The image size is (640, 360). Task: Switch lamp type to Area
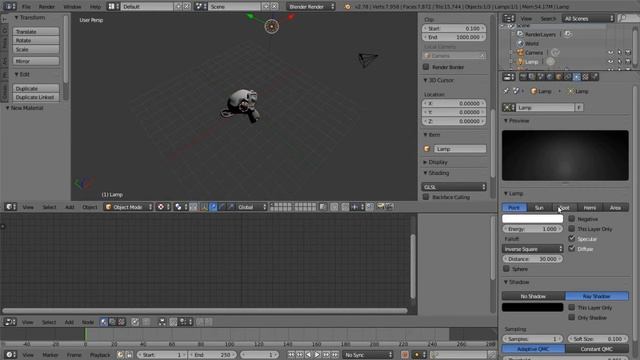click(x=616, y=207)
